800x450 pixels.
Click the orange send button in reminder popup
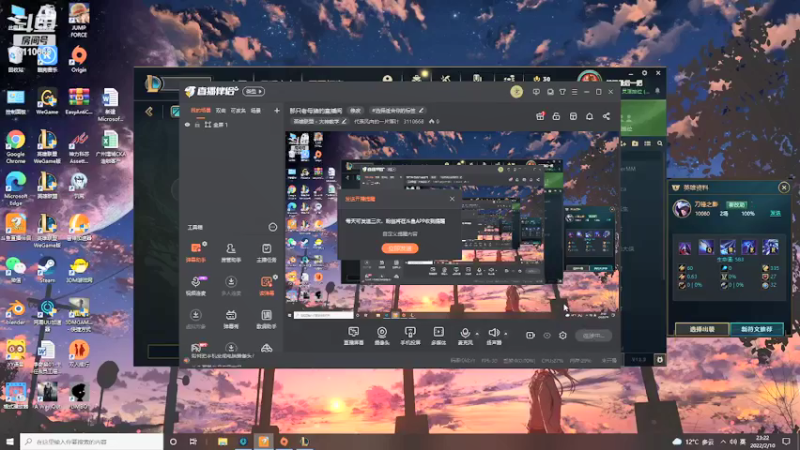pyautogui.click(x=400, y=248)
